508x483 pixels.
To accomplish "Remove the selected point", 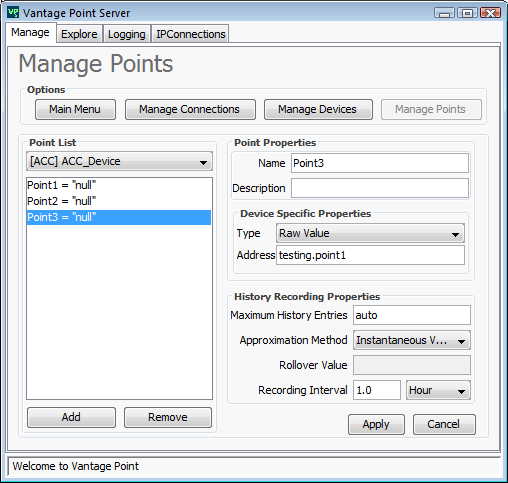I will pos(168,417).
